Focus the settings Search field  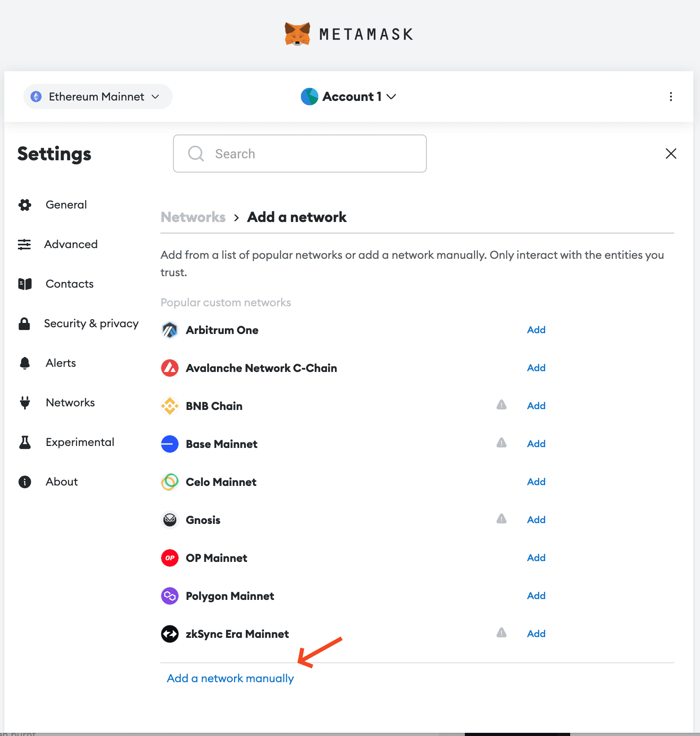tap(300, 154)
